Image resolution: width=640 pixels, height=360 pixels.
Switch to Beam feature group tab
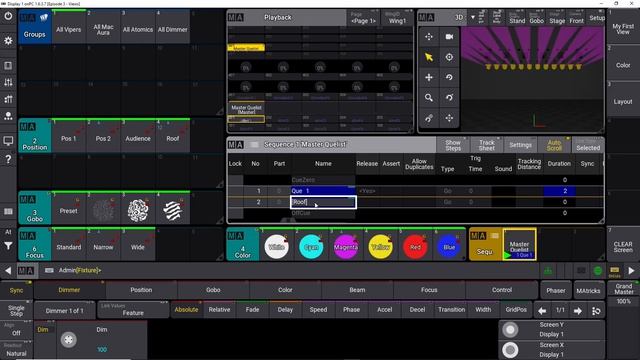[x=357, y=290]
